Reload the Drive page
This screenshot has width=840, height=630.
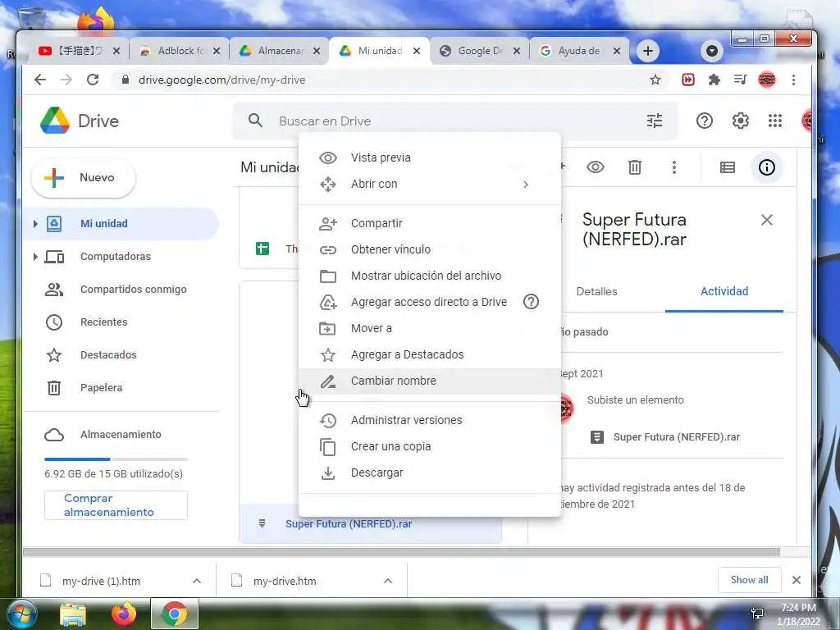tap(93, 80)
